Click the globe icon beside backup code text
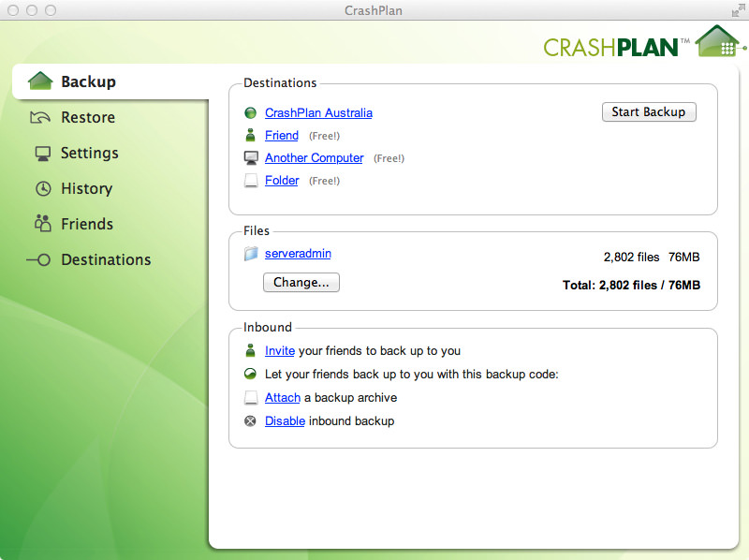This screenshot has height=560, width=749. (250, 374)
